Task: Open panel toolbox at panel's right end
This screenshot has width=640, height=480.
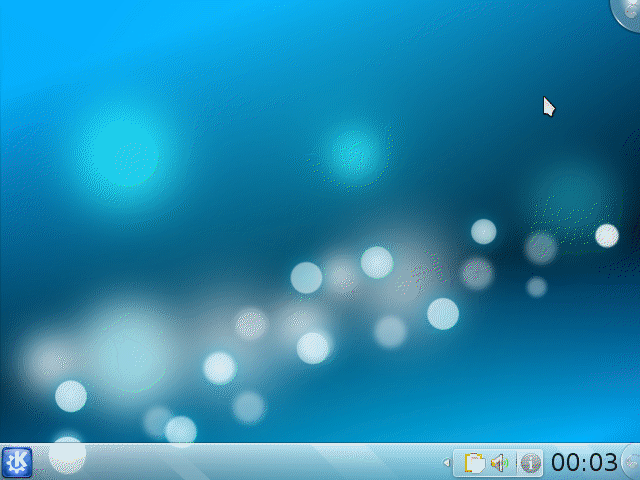Action: click(x=631, y=462)
